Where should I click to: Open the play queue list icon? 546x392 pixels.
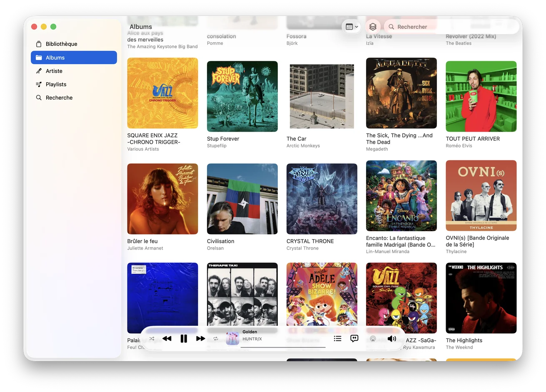338,339
